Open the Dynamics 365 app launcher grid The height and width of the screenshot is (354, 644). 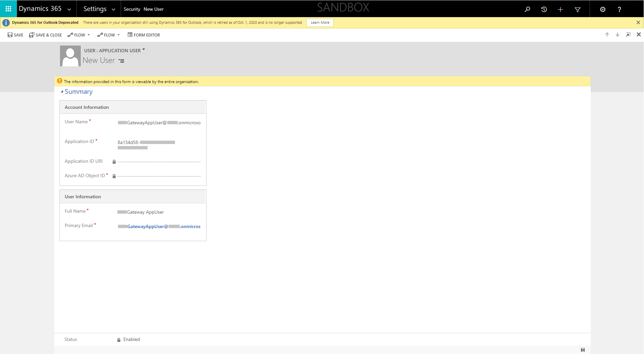click(8, 9)
